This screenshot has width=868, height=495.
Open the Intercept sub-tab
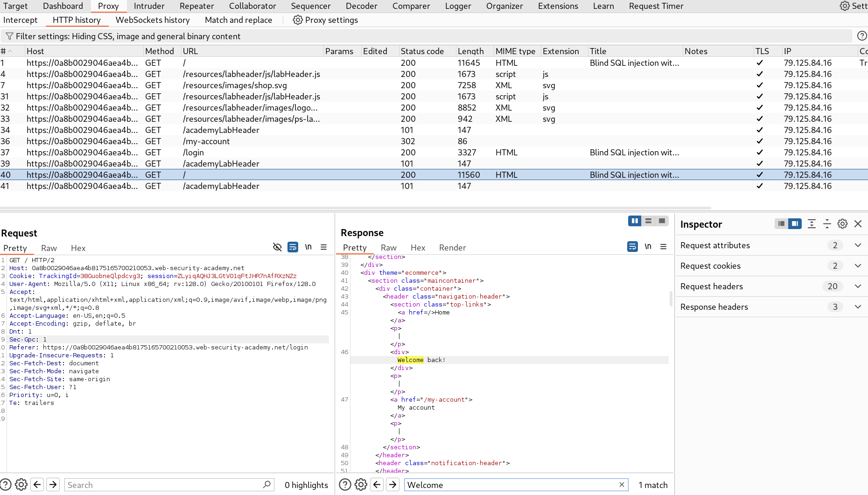click(x=20, y=20)
